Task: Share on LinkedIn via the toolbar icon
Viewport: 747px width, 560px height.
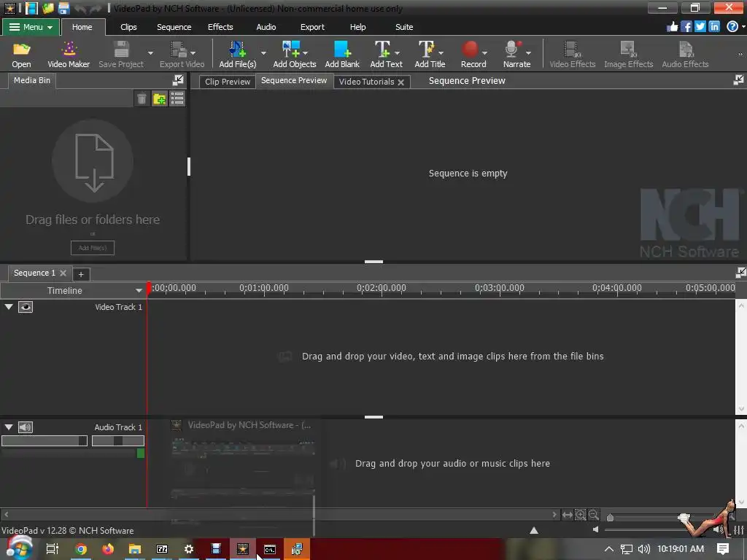Action: 713,27
